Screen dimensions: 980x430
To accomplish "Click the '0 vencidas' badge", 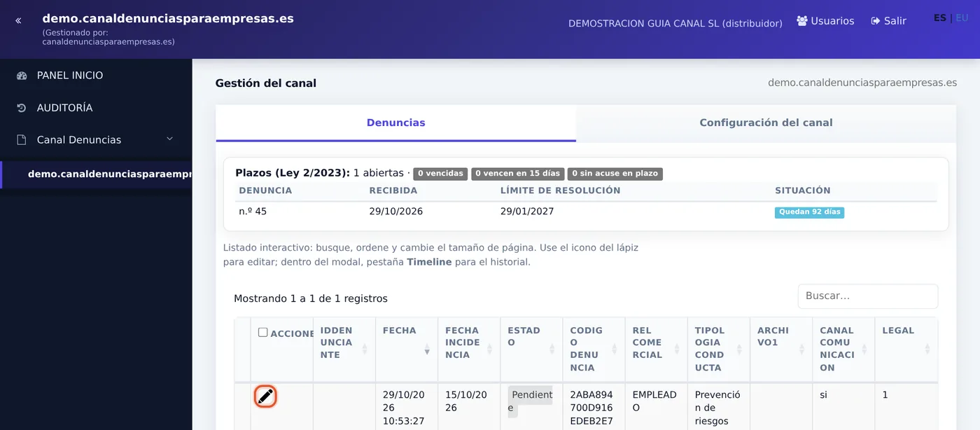I will (440, 174).
